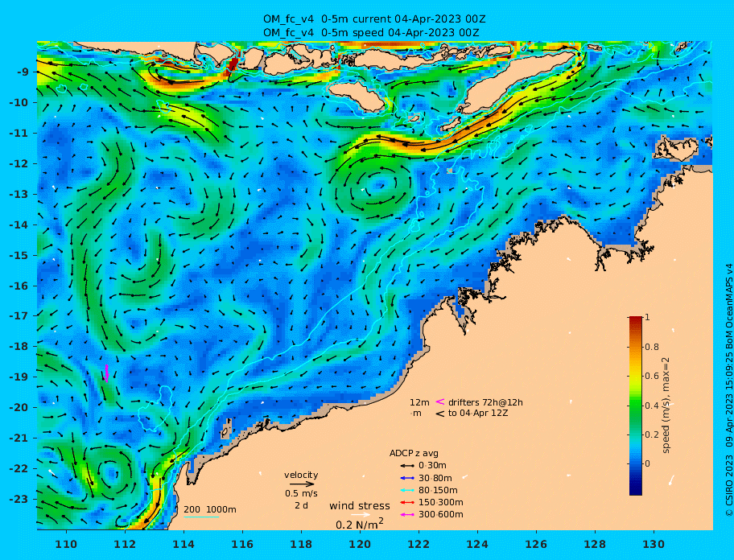Click the colorbar tick label '0.2'
734x560 pixels.
coord(652,434)
